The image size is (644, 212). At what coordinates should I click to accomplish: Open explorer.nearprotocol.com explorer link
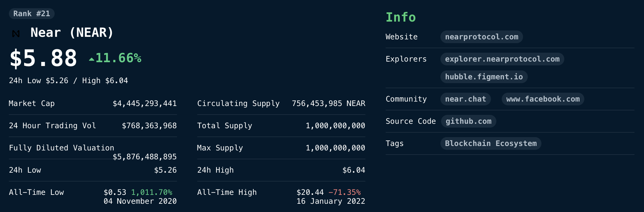pos(502,59)
